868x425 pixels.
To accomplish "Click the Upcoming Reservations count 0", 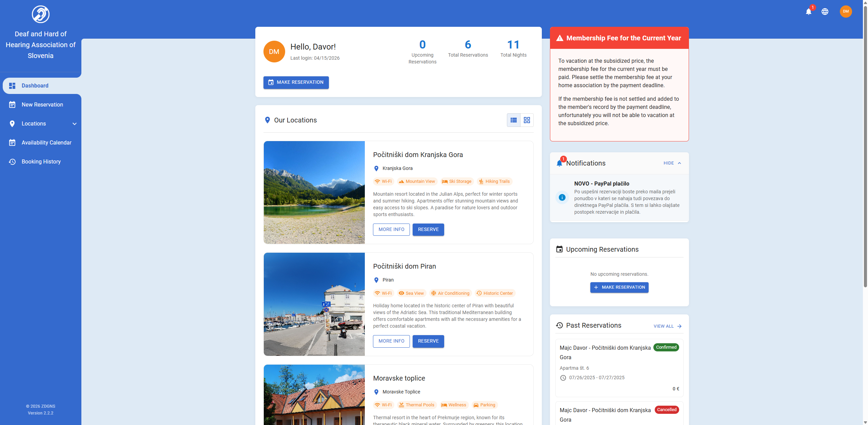I will pyautogui.click(x=422, y=44).
